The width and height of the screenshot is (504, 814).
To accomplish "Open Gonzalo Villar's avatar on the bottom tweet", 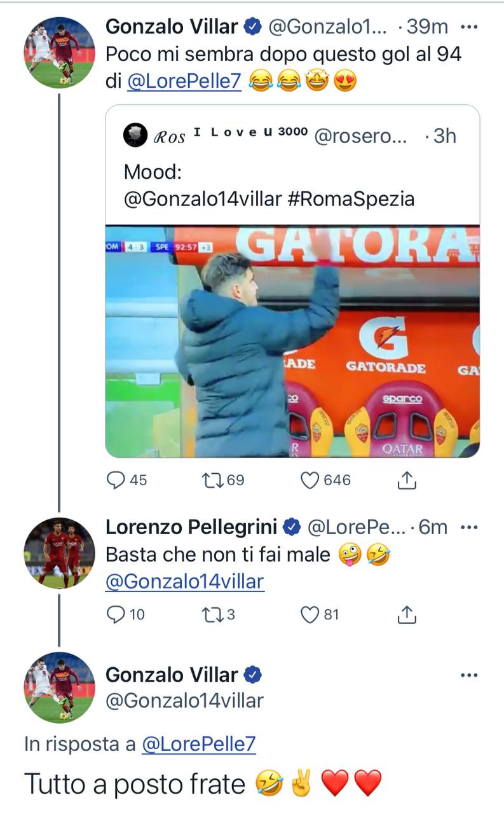I will pos(59,687).
